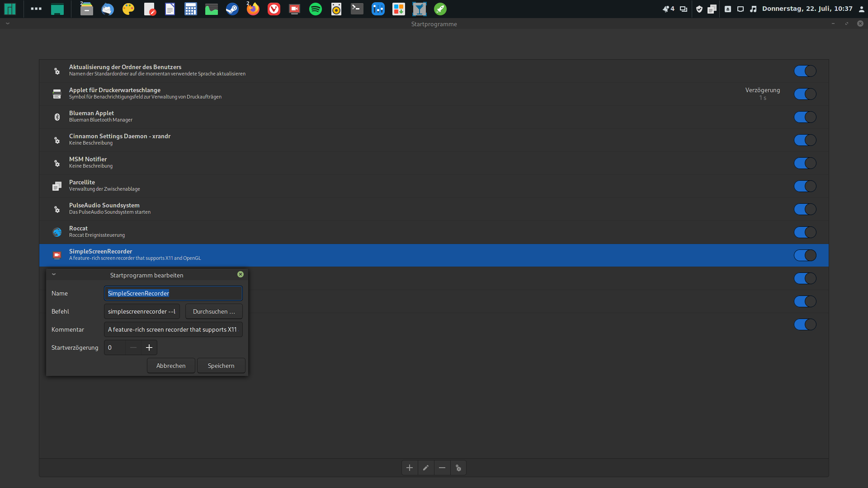The image size is (868, 488).
Task: Open the terminal launcher in the panel
Action: click(357, 9)
